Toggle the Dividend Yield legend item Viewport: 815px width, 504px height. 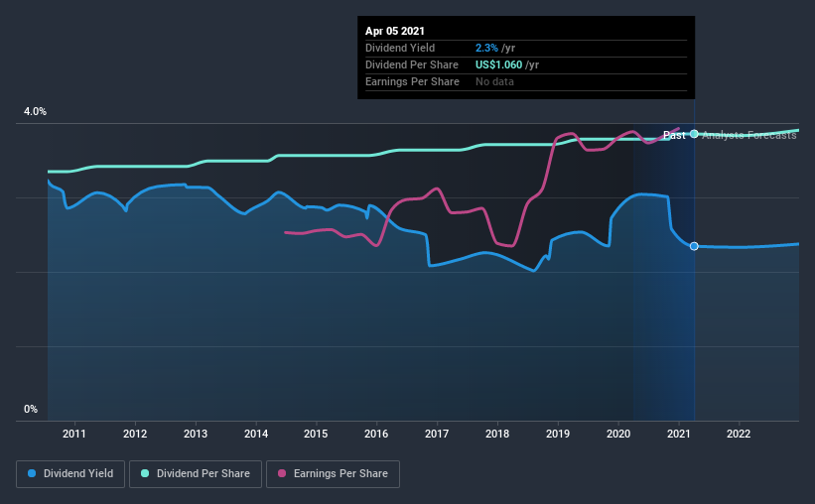71,474
